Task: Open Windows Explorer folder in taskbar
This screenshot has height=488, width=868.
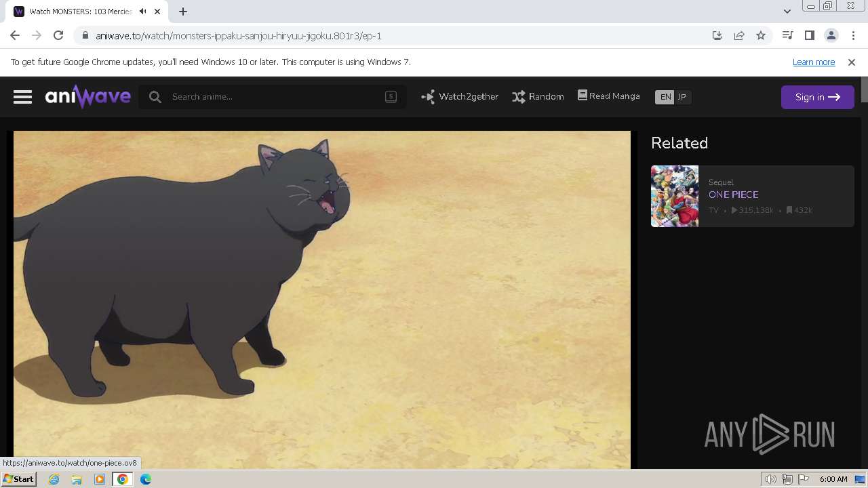Action: point(77,479)
